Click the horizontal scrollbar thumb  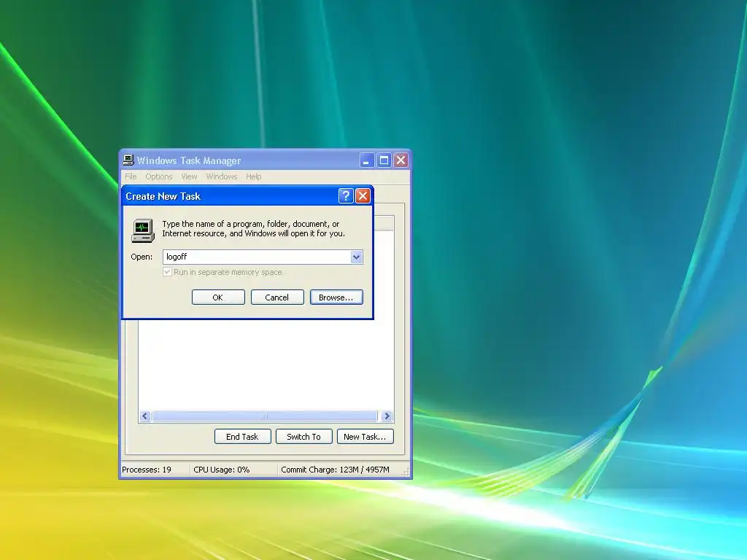click(265, 416)
